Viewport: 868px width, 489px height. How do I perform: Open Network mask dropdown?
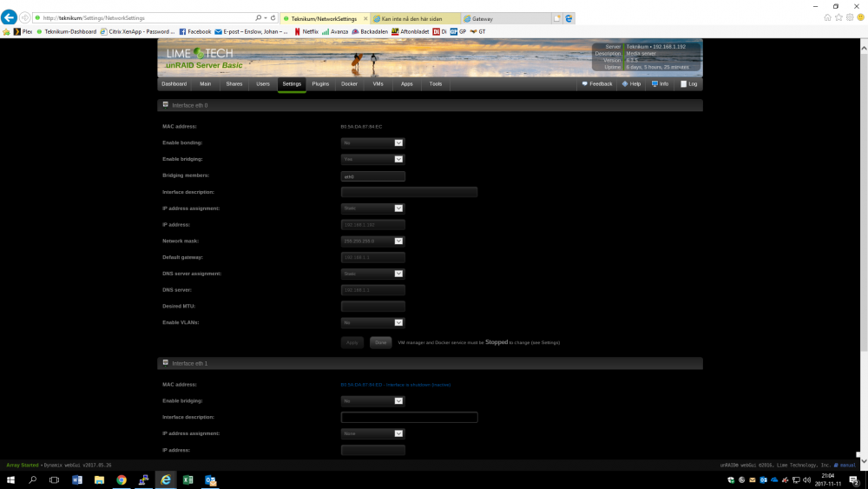pos(372,241)
